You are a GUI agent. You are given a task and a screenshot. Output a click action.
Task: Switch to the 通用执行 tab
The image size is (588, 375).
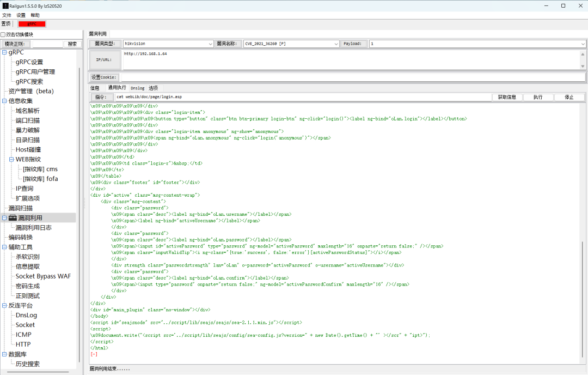point(117,87)
